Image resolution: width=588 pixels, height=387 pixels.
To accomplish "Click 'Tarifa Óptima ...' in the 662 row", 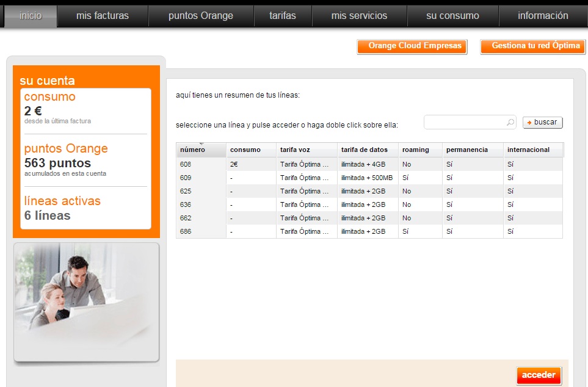I will point(305,219).
